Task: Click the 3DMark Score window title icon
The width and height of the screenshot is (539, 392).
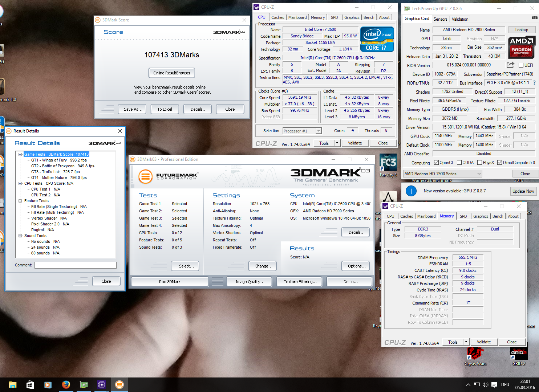Action: (x=98, y=20)
